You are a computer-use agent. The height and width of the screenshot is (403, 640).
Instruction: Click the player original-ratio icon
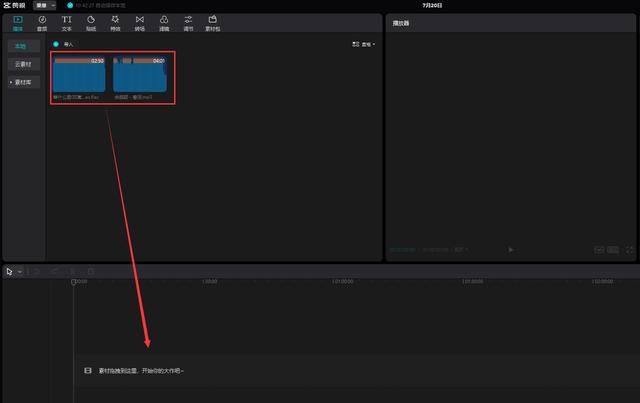tap(613, 249)
